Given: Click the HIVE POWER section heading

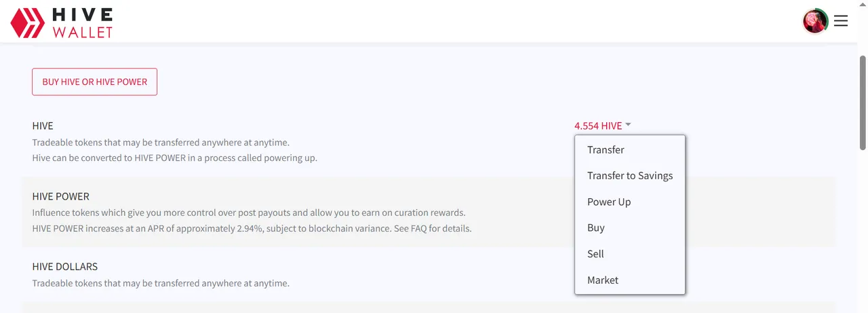Looking at the screenshot, I should point(61,196).
